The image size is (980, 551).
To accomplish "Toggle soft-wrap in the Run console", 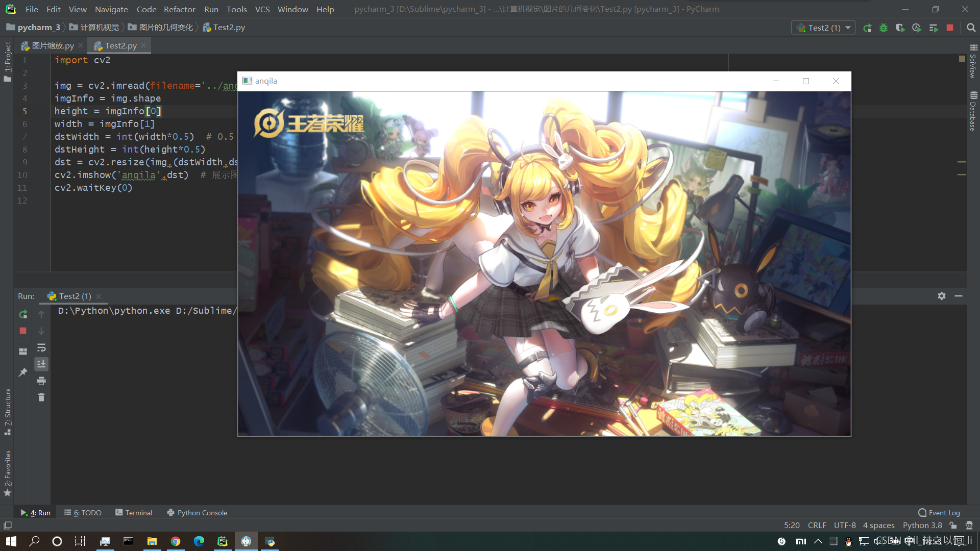I will (41, 348).
